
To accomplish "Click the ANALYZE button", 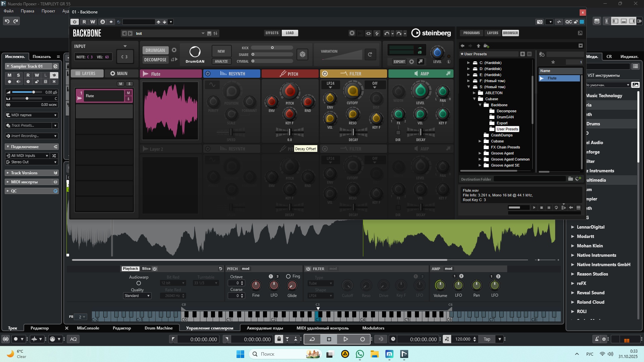I will pos(221,61).
